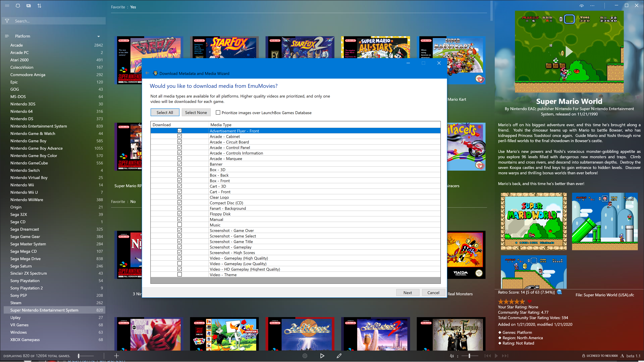Image resolution: width=644 pixels, height=362 pixels.
Task: Click the next track button
Action: (505, 356)
